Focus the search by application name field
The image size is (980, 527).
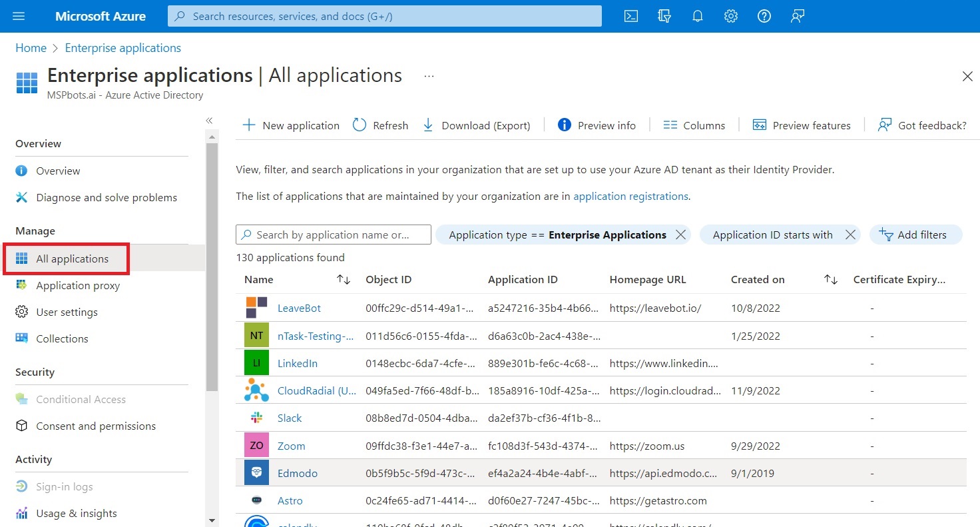point(334,235)
